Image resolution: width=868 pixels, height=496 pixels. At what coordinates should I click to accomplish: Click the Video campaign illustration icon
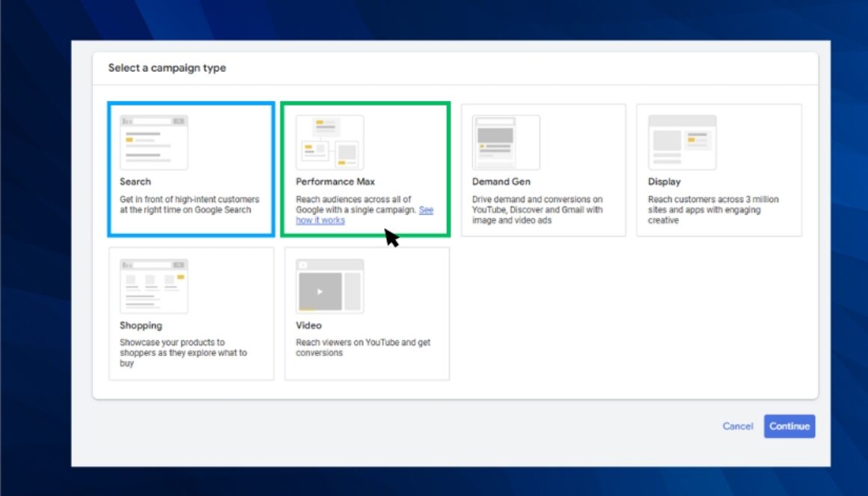click(330, 287)
